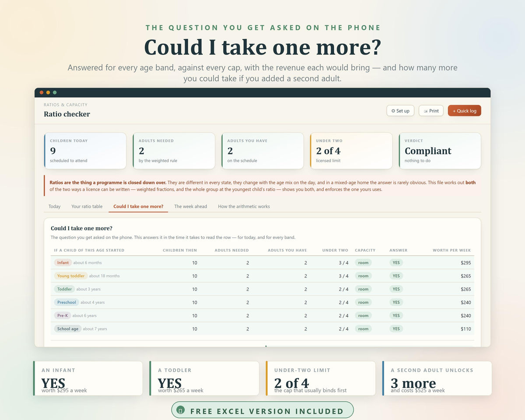
Task: Click the YES answer in Preschool row
Action: coord(396,302)
